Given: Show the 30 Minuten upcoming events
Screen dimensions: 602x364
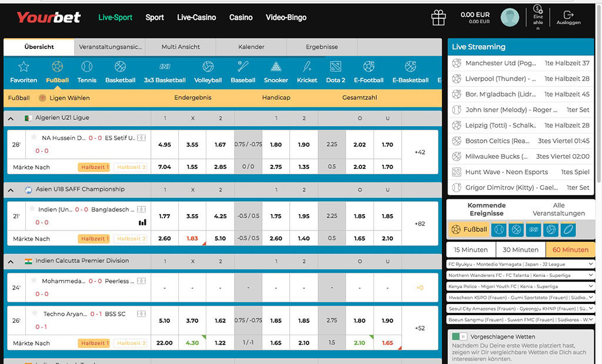Looking at the screenshot, I should pos(521,249).
